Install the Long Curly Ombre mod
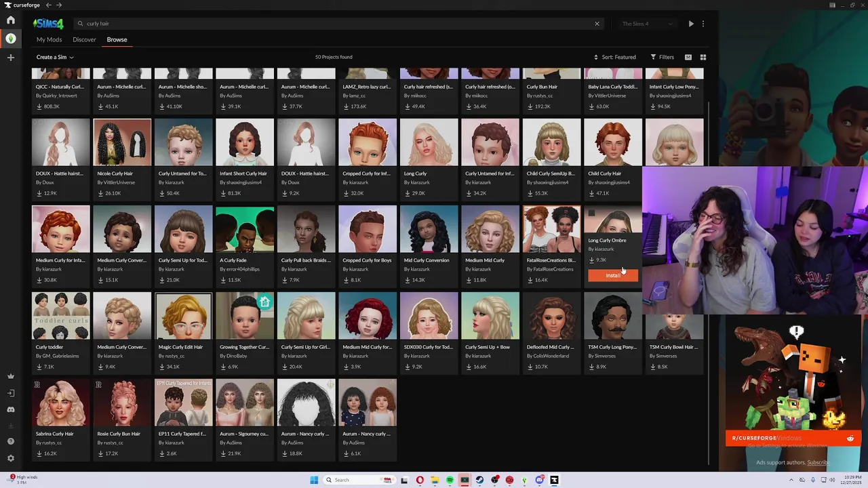The width and height of the screenshot is (868, 488). coord(613,275)
